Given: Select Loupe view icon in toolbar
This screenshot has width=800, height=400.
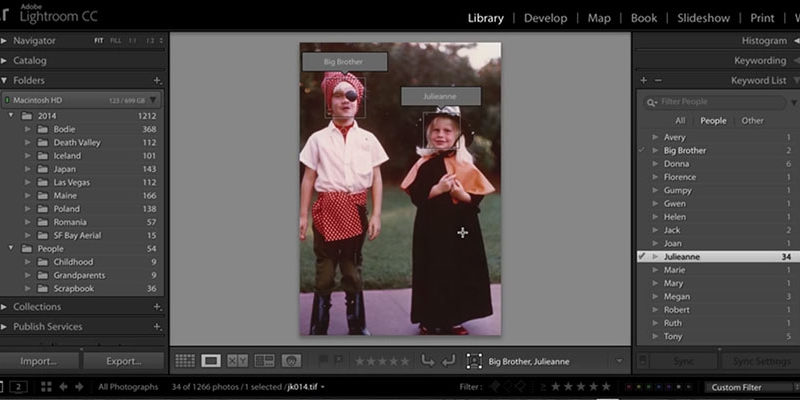Looking at the screenshot, I should (211, 361).
